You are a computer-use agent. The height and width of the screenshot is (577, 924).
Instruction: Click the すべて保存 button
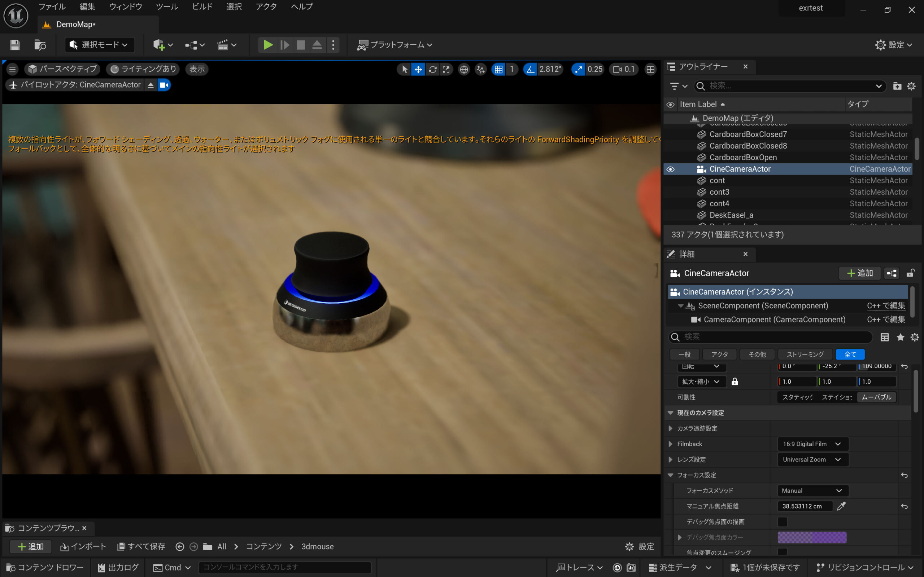(141, 546)
